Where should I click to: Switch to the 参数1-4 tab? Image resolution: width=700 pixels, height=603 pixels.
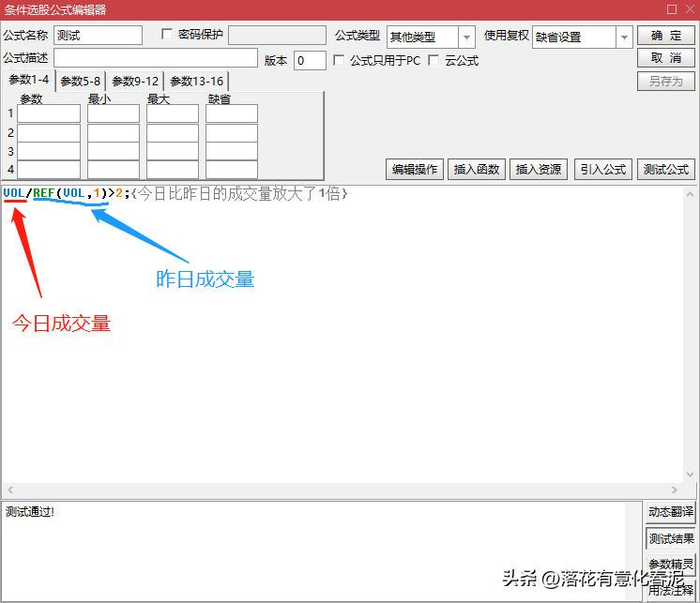(x=28, y=81)
